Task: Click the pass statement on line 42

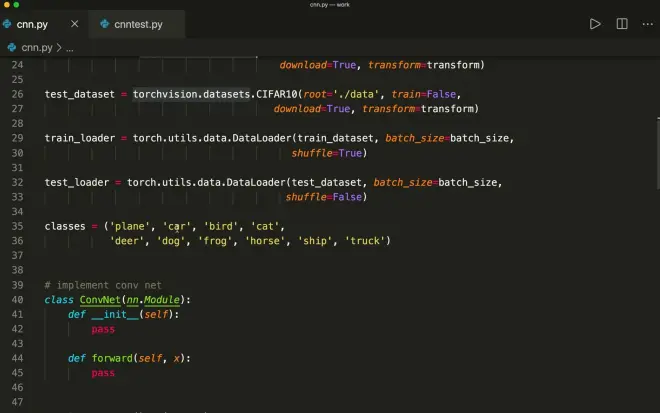Action: pyautogui.click(x=103, y=329)
